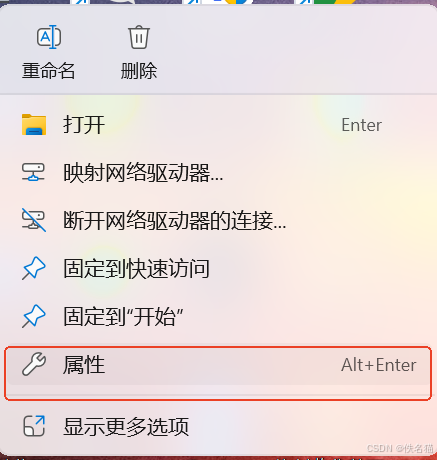The width and height of the screenshot is (437, 460).
Task: Click the crossed-out disconnect network drive icon
Action: click(x=34, y=220)
